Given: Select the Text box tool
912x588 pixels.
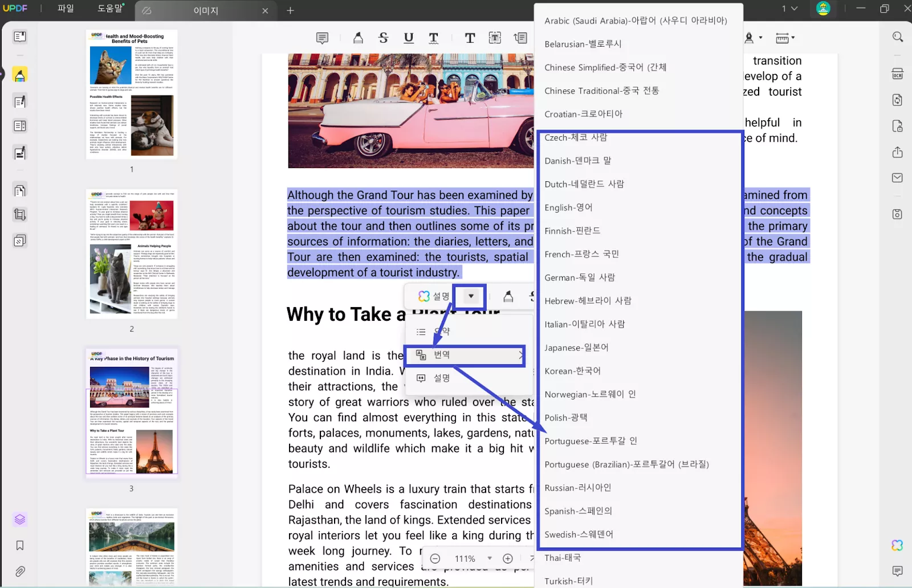Looking at the screenshot, I should point(495,38).
